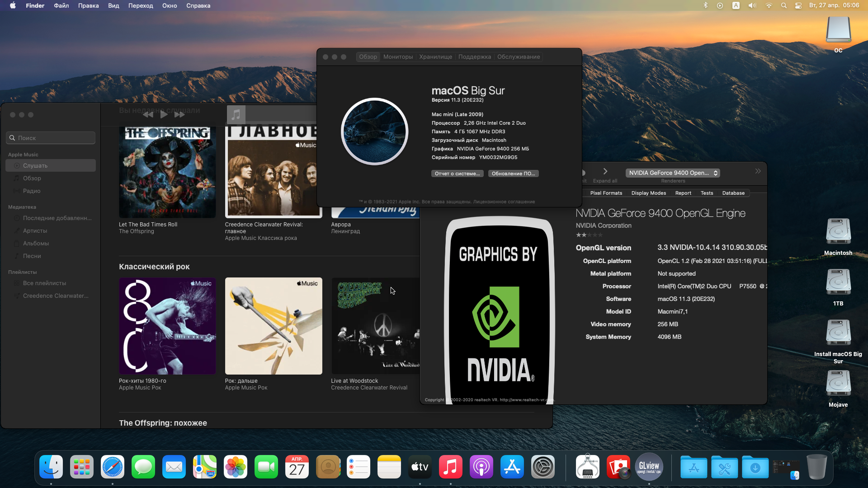Open input source A indicator in menu bar

pyautogui.click(x=736, y=5)
